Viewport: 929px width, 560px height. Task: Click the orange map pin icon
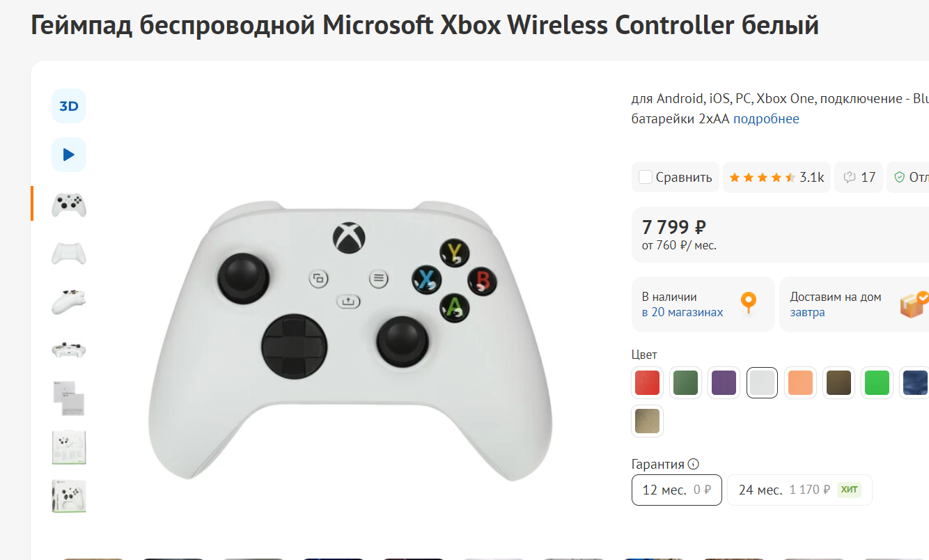click(x=749, y=304)
